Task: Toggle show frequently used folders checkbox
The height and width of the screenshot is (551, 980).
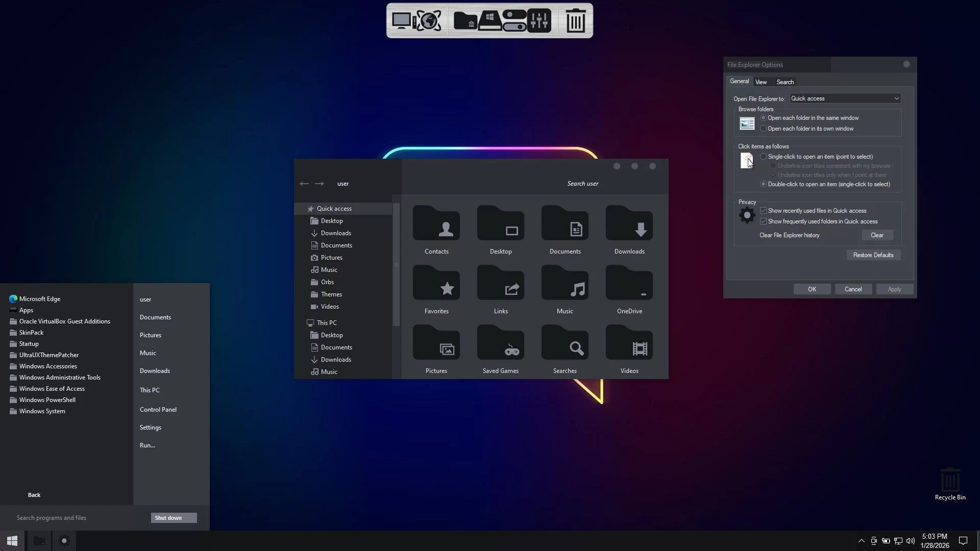Action: (x=764, y=221)
